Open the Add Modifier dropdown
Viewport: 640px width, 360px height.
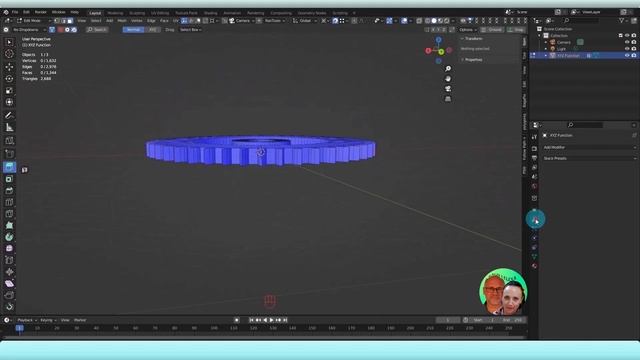(589, 147)
